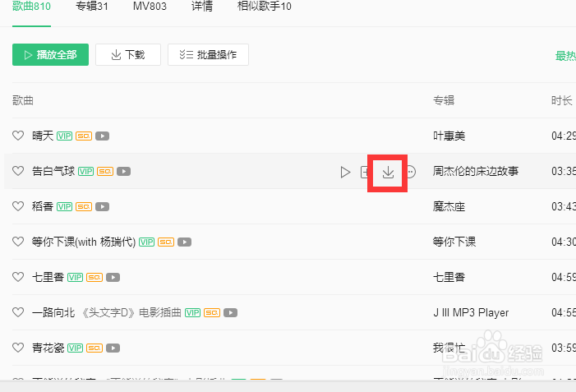
Task: Favorite 稻香 using its heart icon
Action: click(18, 206)
